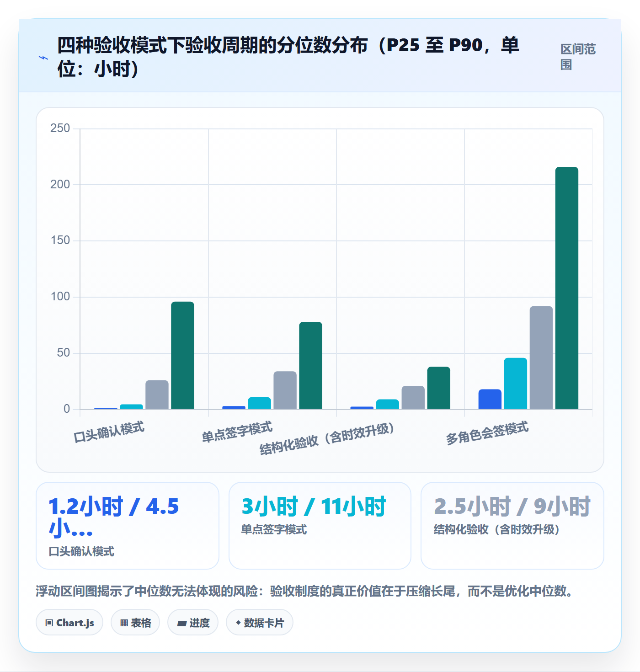This screenshot has height=672, width=640.
Task: Click the dark green bar for 结构化验收
Action: click(x=439, y=388)
